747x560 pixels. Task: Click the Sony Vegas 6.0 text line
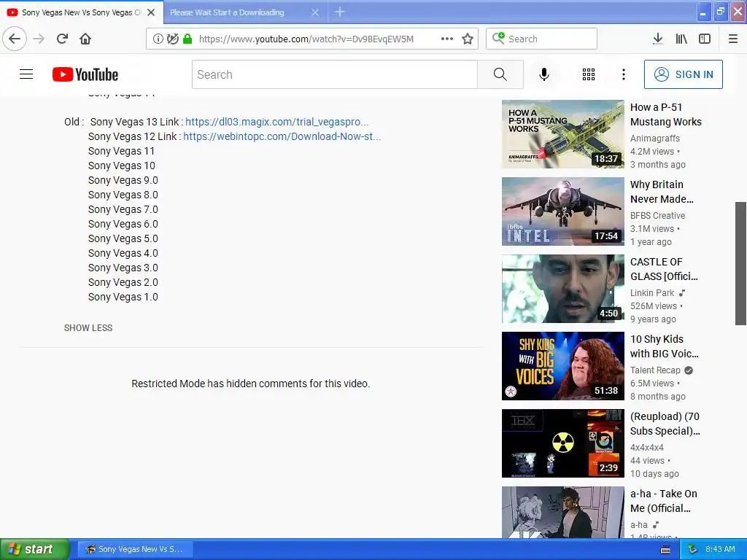[x=123, y=225]
